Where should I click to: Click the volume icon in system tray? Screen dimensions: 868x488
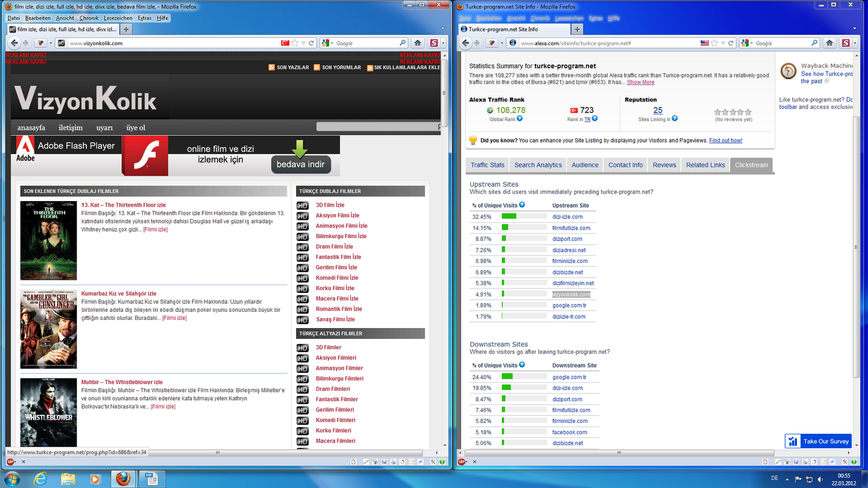(x=820, y=479)
